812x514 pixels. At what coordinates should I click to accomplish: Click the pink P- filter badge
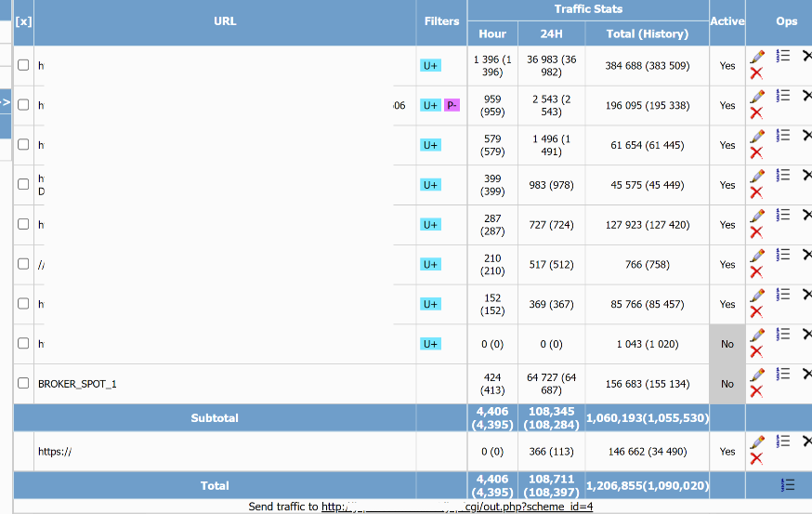point(452,105)
